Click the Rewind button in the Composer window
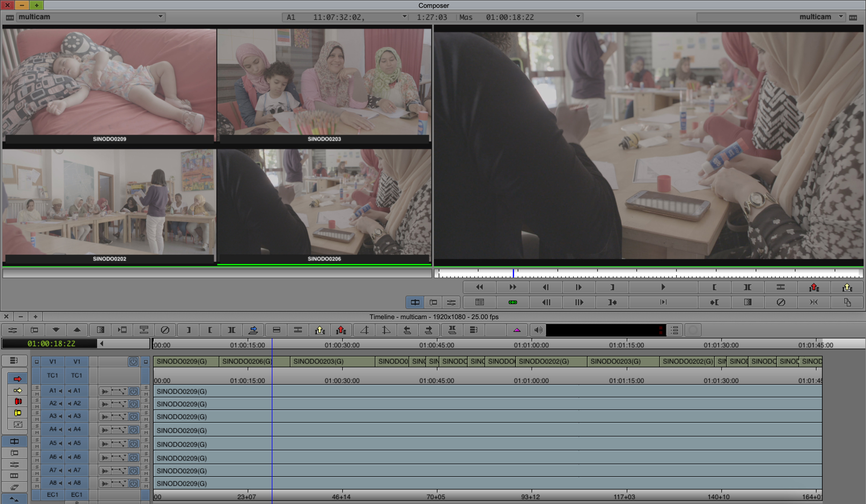Viewport: 866px width, 504px height. click(x=479, y=287)
